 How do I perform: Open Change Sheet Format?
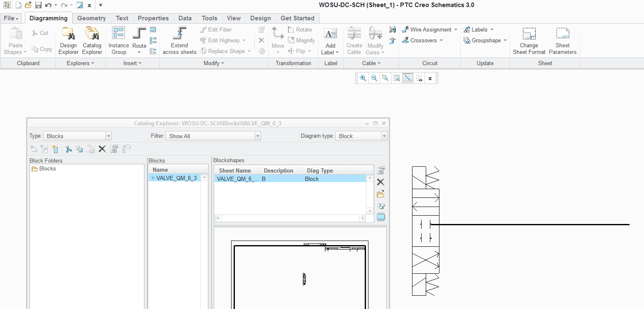click(x=529, y=41)
